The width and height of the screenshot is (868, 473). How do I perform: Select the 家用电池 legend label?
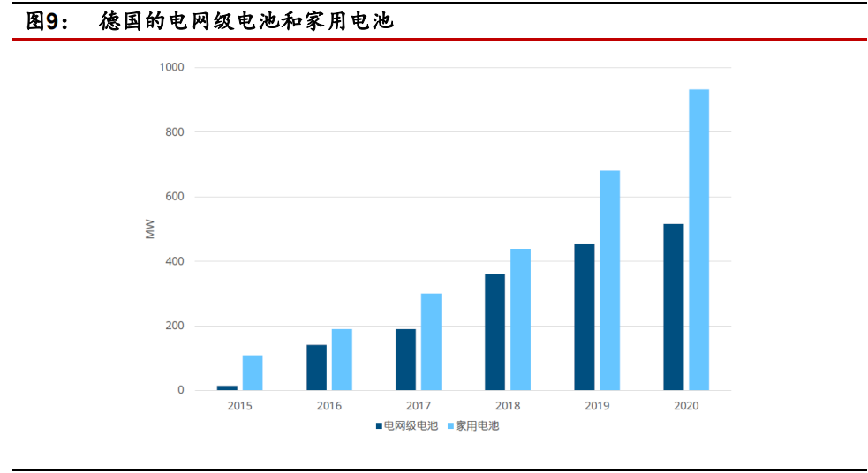coord(477,426)
